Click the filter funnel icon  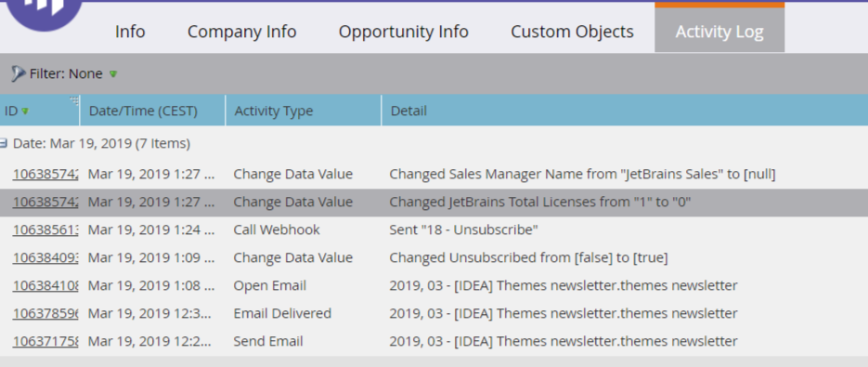pos(18,73)
